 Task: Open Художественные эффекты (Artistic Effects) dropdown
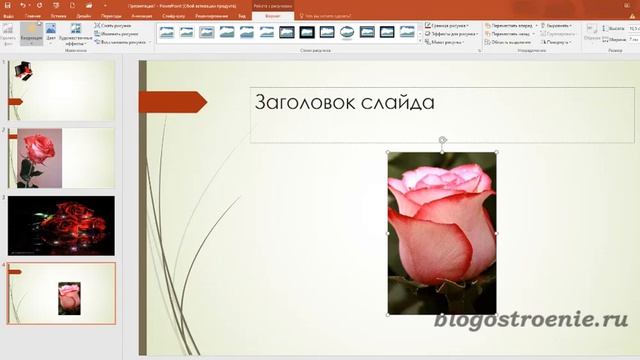76,34
